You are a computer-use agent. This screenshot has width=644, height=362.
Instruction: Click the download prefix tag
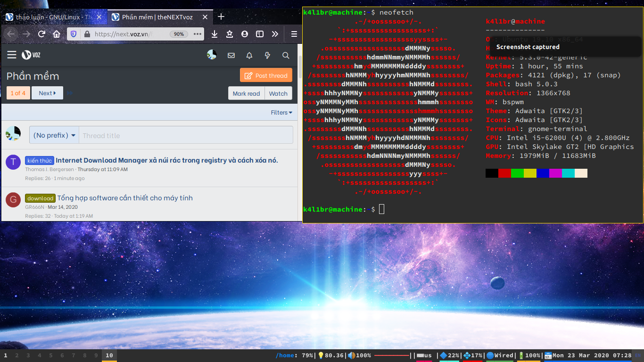tap(41, 198)
